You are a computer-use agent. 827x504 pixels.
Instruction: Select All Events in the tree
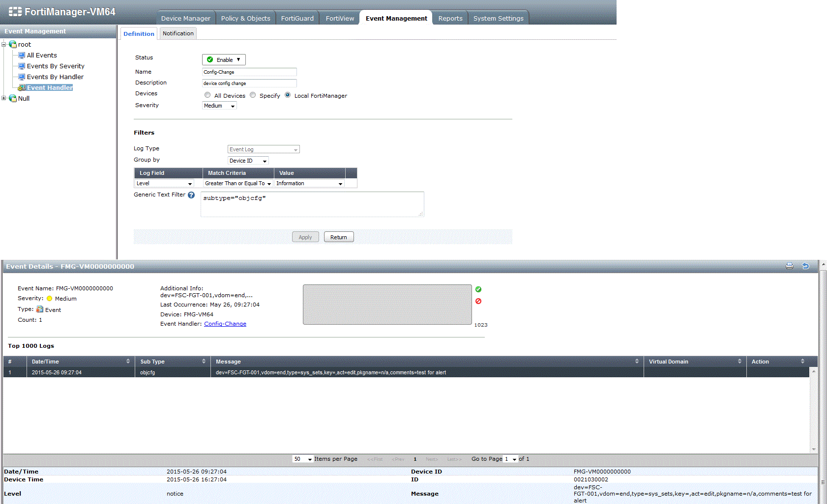pos(42,55)
